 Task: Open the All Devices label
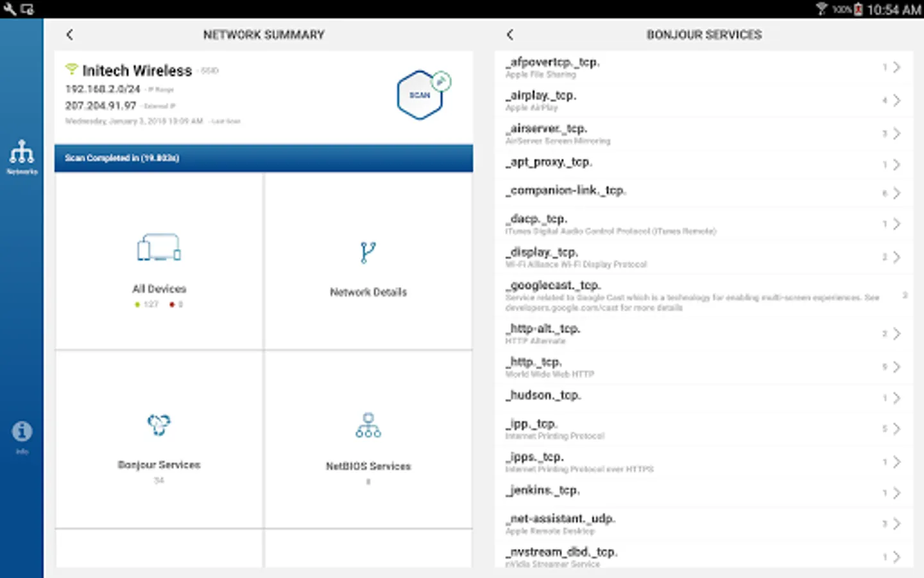coord(159,289)
